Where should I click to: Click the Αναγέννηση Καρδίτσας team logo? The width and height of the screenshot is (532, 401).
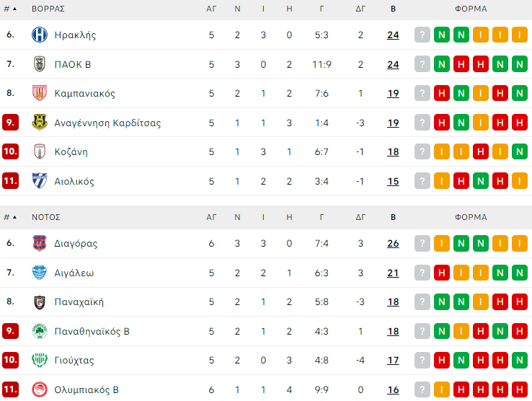coord(39,123)
